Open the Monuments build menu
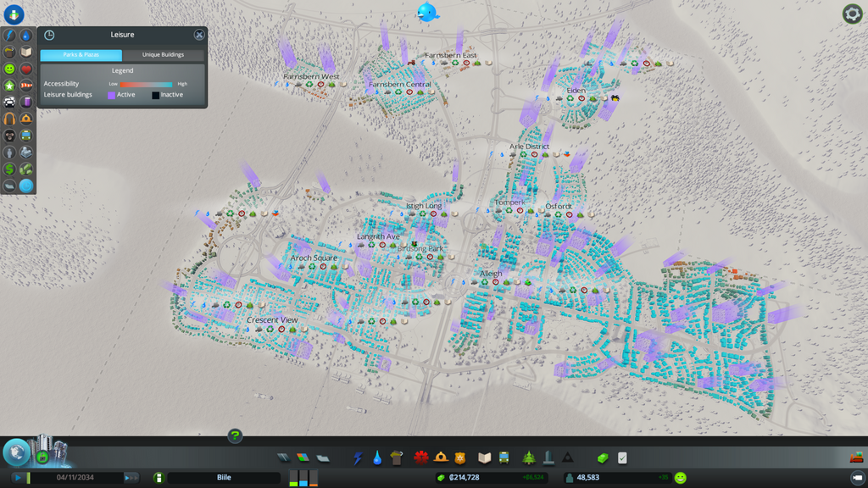 click(568, 457)
